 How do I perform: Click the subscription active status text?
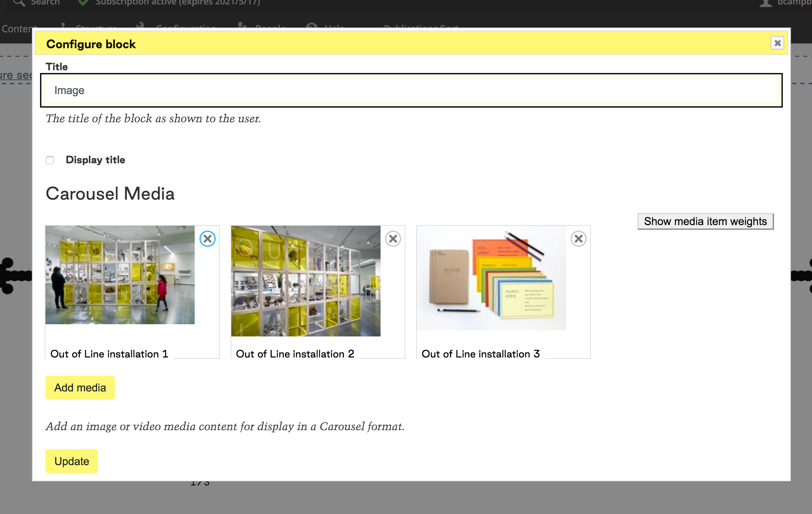click(178, 3)
